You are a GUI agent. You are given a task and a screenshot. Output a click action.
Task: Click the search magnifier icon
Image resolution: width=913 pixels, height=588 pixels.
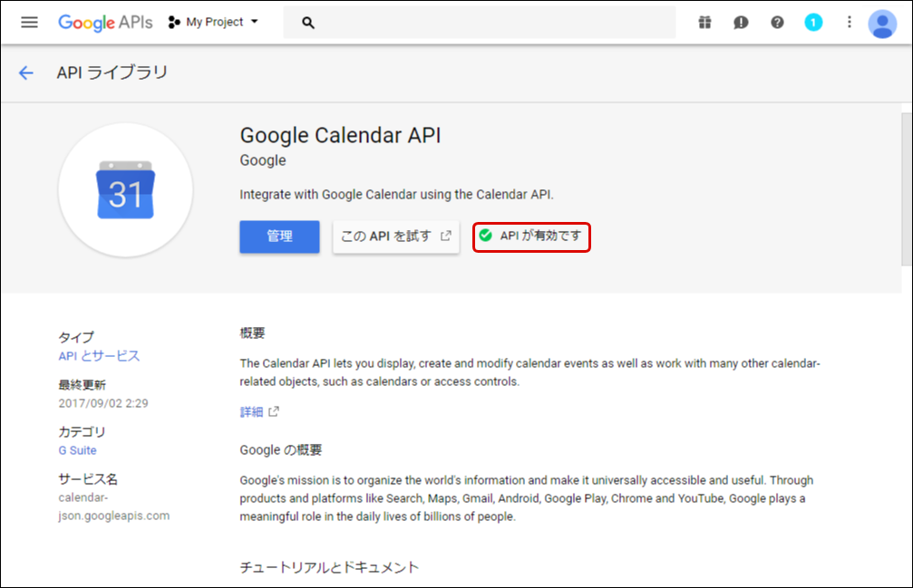(x=308, y=23)
